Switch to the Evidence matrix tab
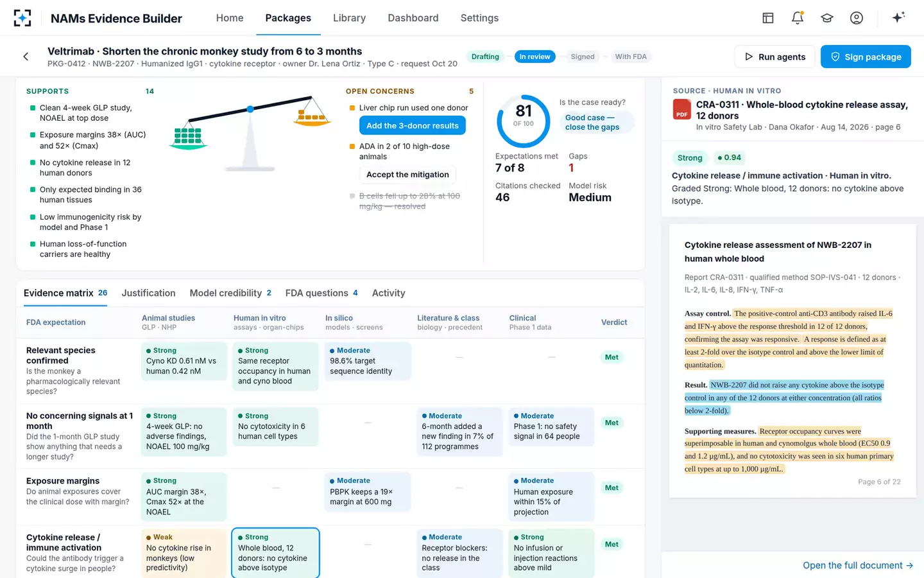924x578 pixels. pyautogui.click(x=65, y=293)
